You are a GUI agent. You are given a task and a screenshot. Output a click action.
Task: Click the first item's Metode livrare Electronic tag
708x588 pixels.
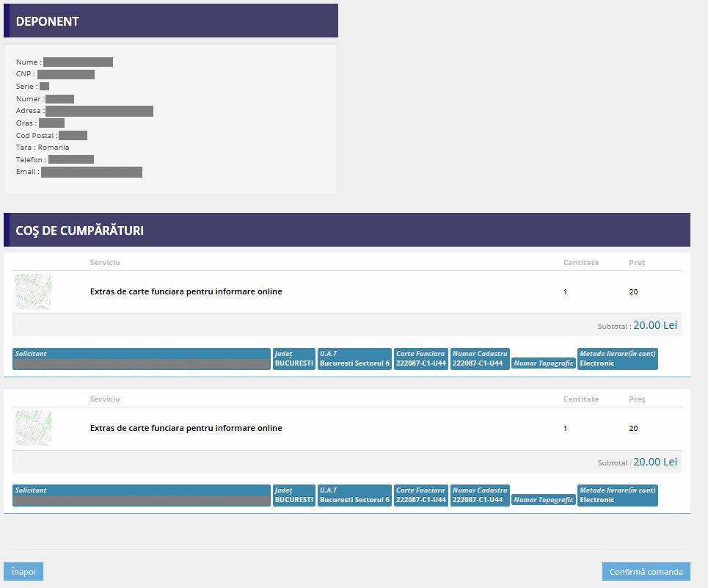(x=617, y=359)
